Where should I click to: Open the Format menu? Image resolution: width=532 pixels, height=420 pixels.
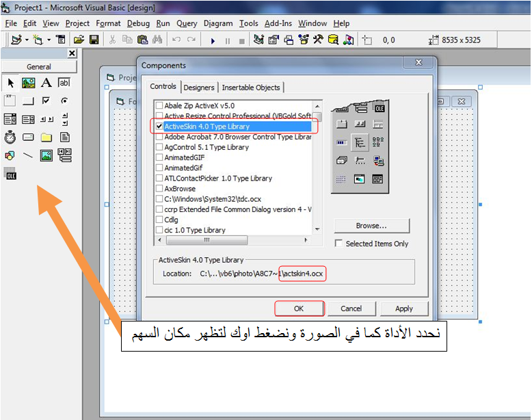108,23
